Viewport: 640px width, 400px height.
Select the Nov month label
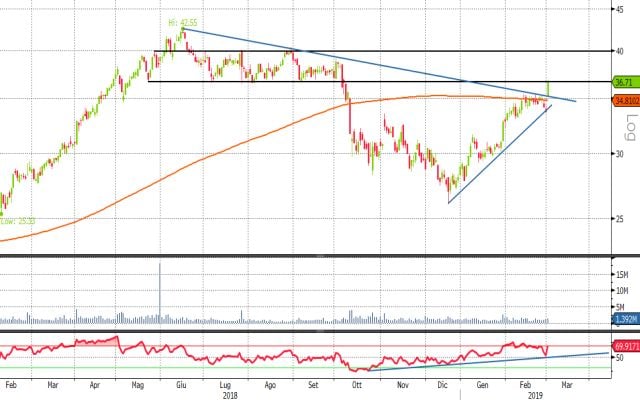tap(402, 385)
